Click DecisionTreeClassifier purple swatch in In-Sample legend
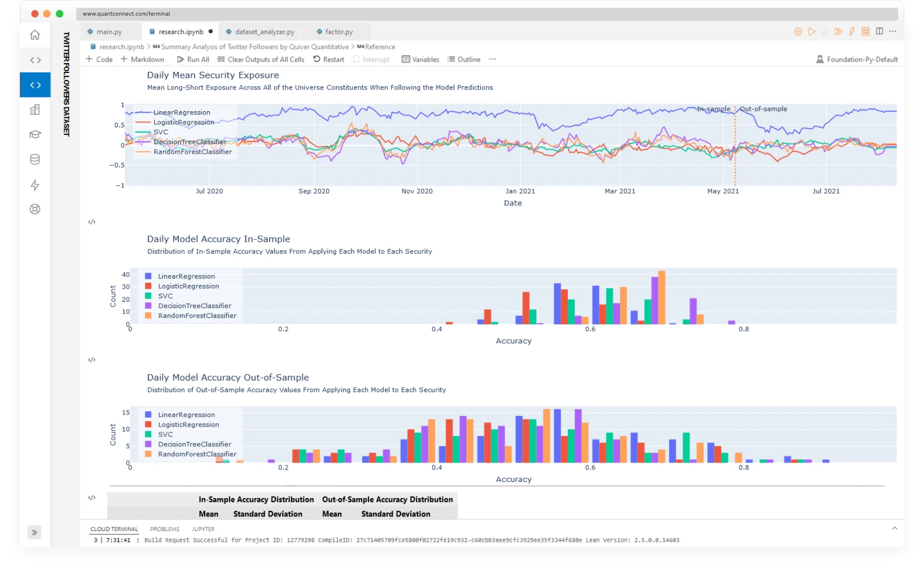The height and width of the screenshot is (570, 924). pos(148,306)
